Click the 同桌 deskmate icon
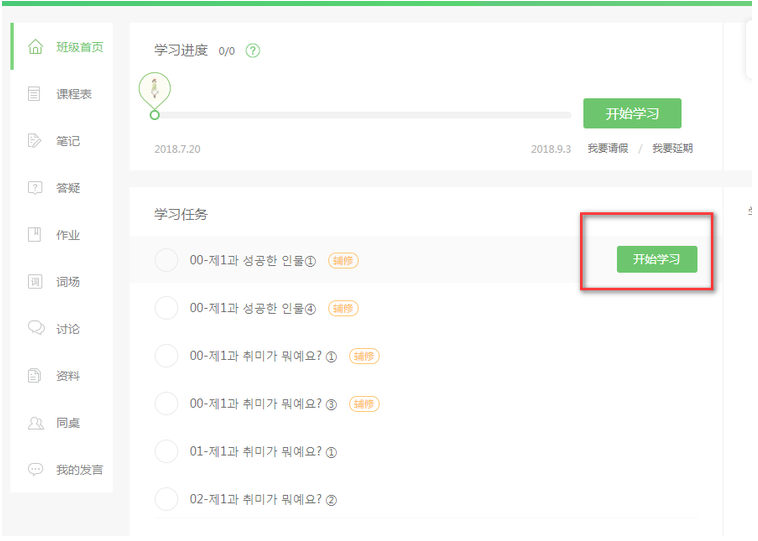The image size is (758, 541). (x=35, y=423)
